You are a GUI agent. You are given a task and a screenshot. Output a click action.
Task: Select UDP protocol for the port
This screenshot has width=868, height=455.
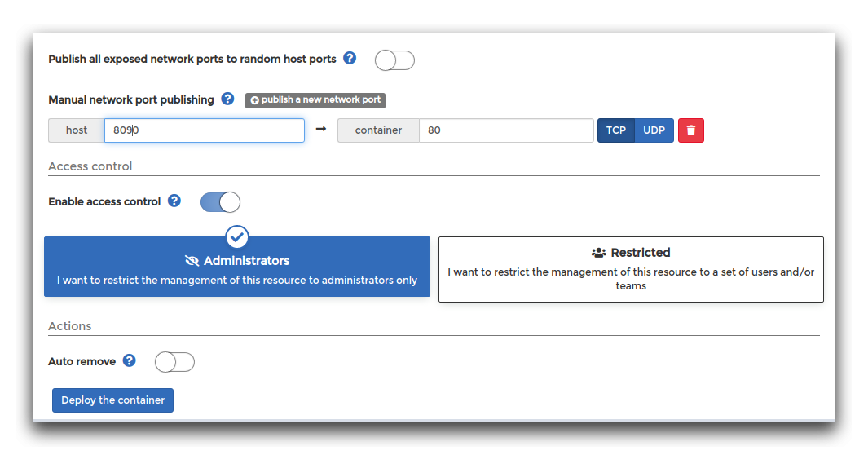[x=654, y=130]
